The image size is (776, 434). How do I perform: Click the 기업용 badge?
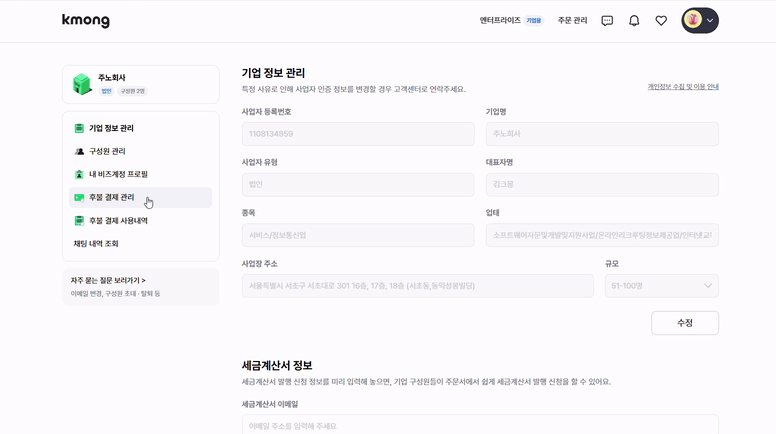coord(534,21)
